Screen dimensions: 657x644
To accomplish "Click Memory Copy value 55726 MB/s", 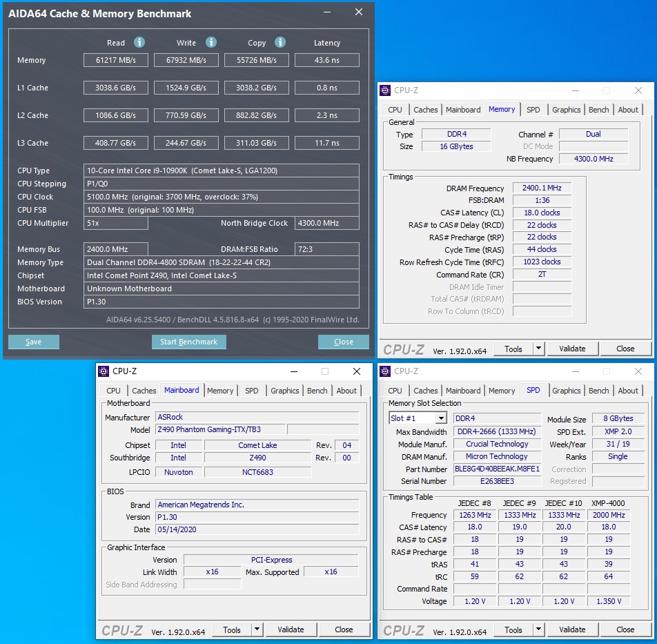I will [257, 60].
